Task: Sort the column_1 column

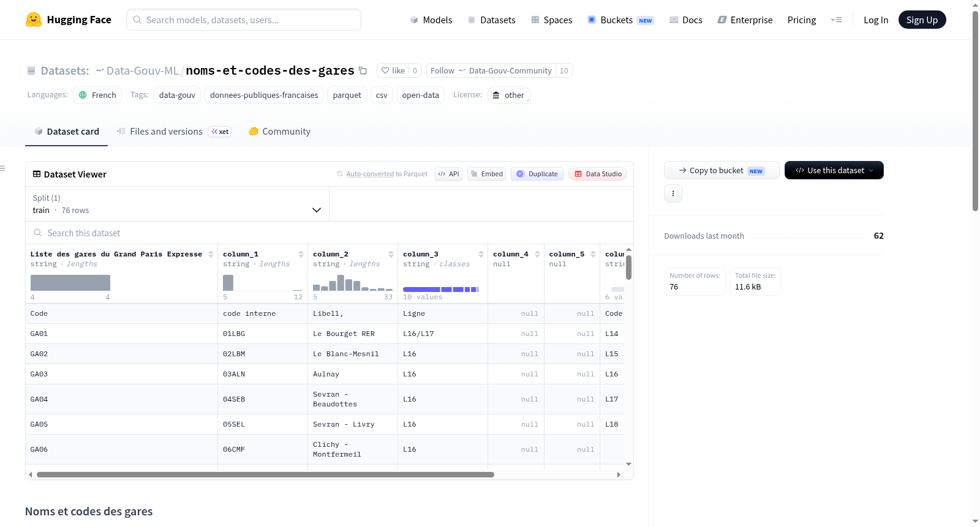Action: 301,254
